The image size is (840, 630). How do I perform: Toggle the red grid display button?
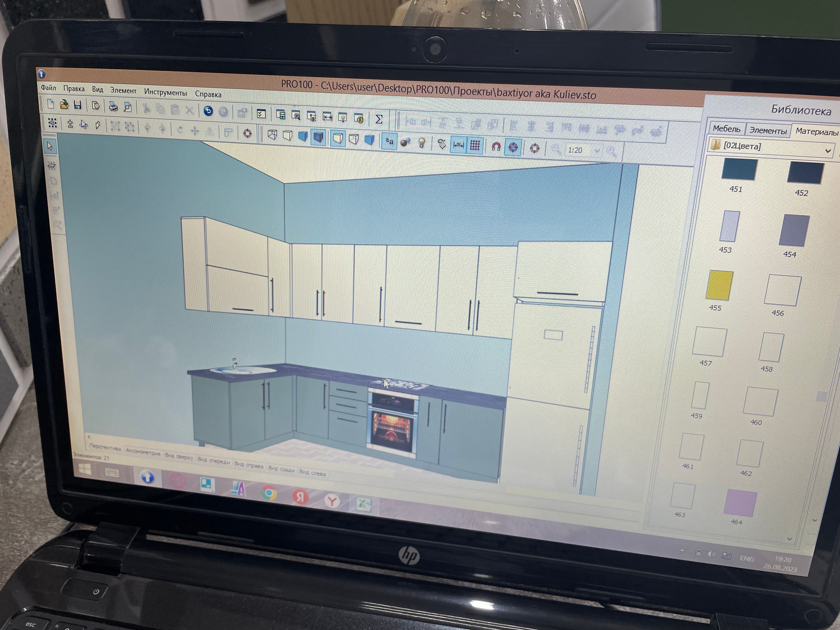click(475, 146)
